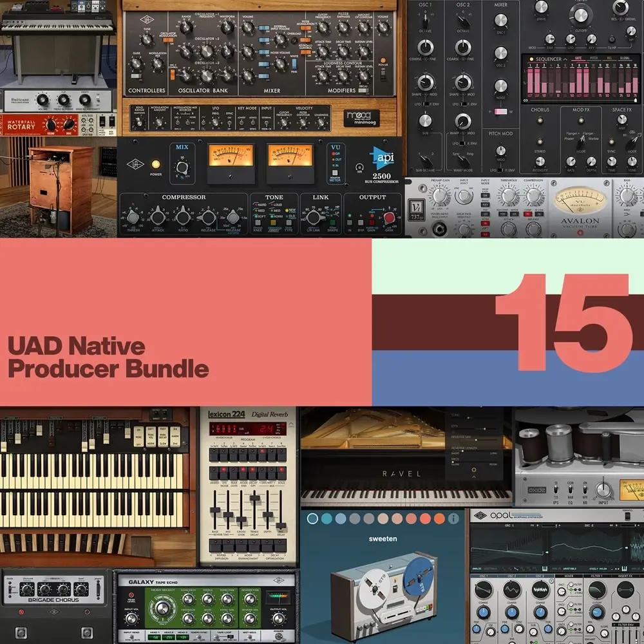The image size is (644, 644).
Task: Toggle the Opal vibrato switch
Action: 627,516
